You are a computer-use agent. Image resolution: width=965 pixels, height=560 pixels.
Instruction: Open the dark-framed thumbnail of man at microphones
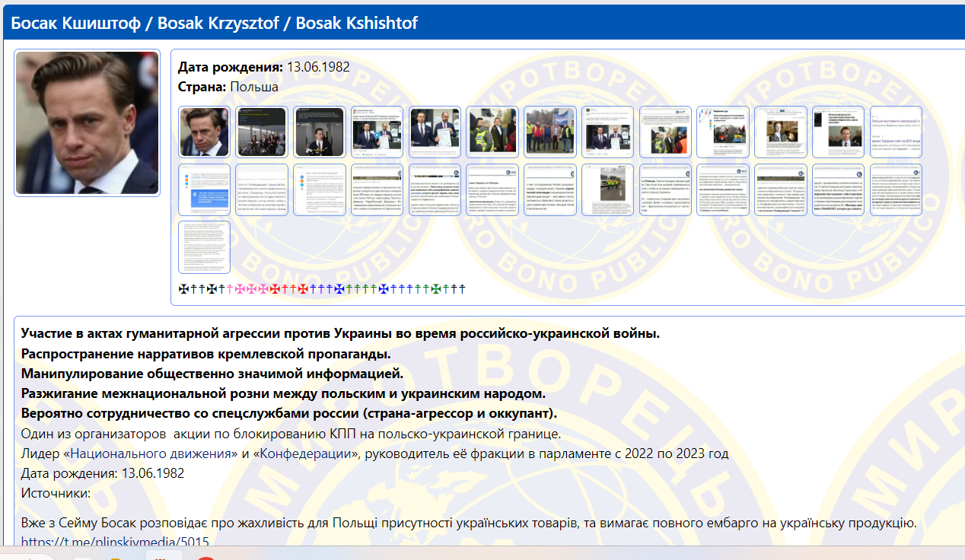click(x=320, y=132)
